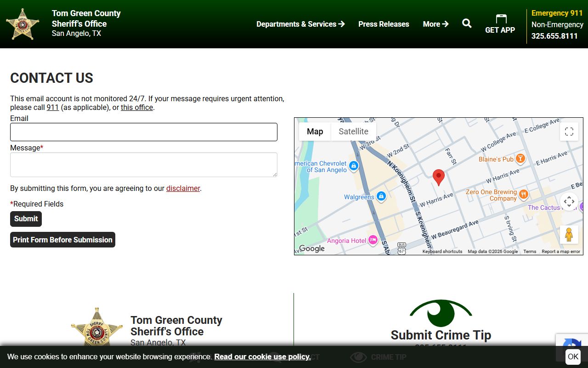588x368 pixels.
Task: Click the Submit button
Action: coord(26,219)
